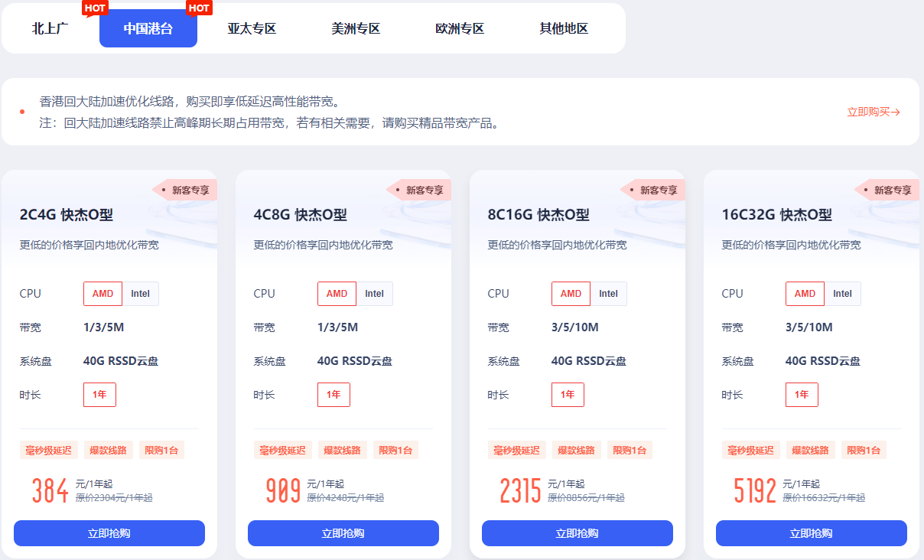Choose 1年 duration on 8C16G card
924x560 pixels.
568,395
